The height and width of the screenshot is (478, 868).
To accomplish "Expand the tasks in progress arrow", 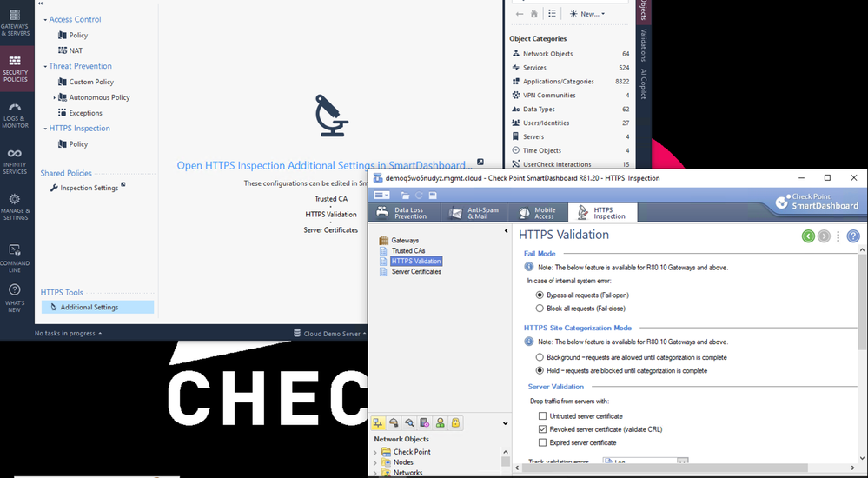I will pyautogui.click(x=100, y=334).
